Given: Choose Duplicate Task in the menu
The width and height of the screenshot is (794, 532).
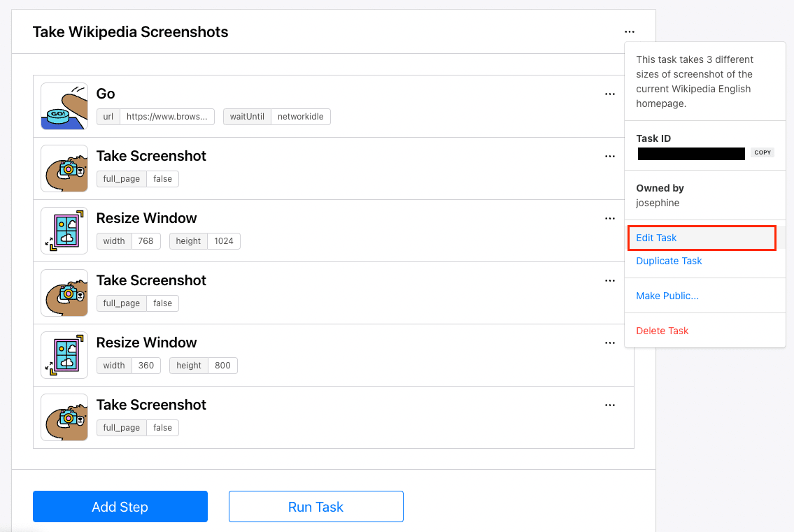Looking at the screenshot, I should click(669, 261).
